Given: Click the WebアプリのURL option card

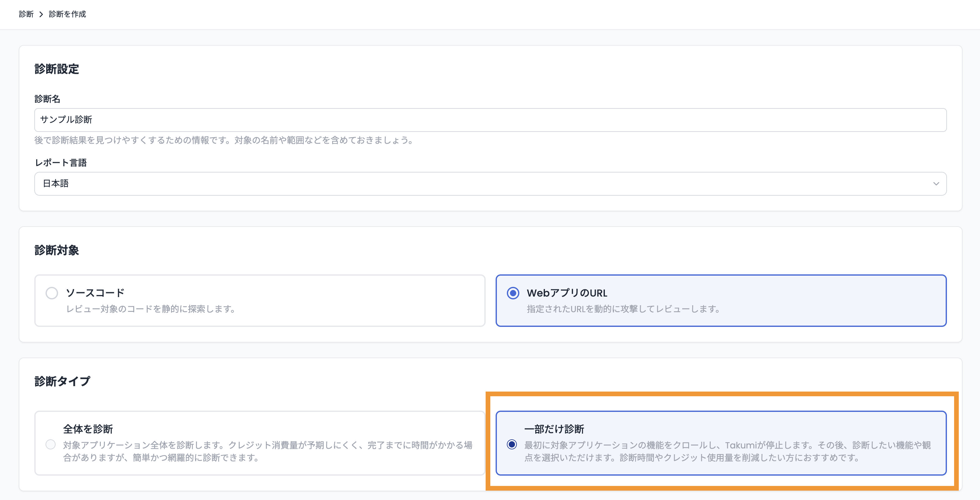Looking at the screenshot, I should coord(721,300).
